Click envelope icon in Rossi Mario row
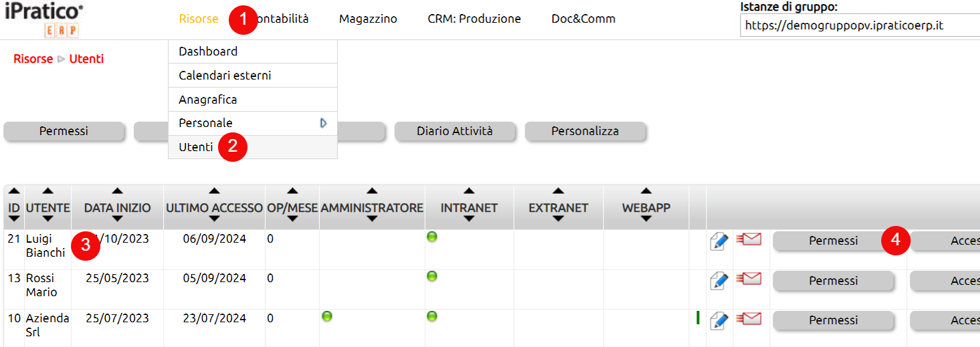This screenshot has width=980, height=347. click(x=749, y=278)
